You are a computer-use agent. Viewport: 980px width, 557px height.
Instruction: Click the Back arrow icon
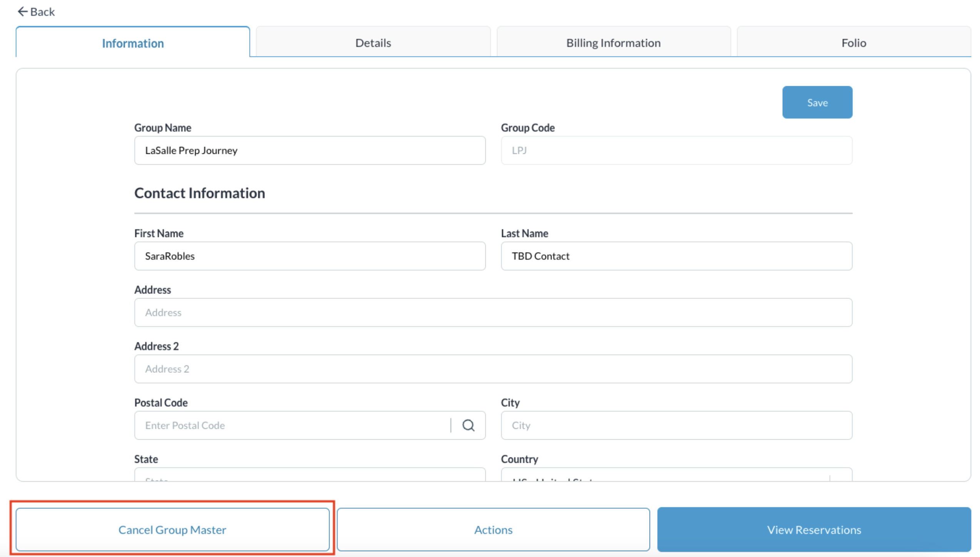tap(22, 12)
